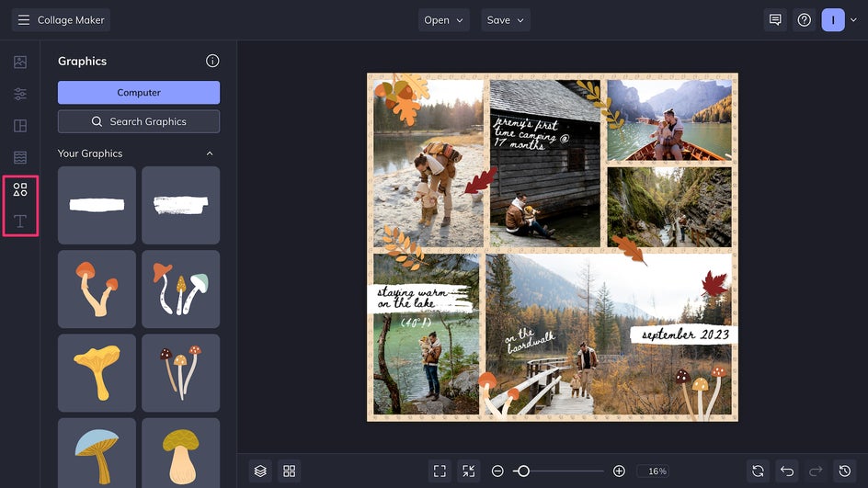Open the feedback comment icon

[775, 20]
